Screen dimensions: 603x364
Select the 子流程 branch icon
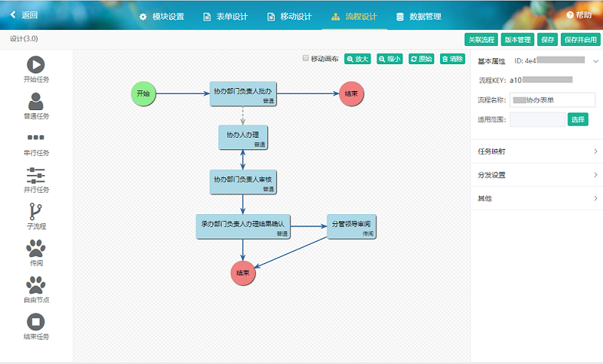tap(36, 211)
